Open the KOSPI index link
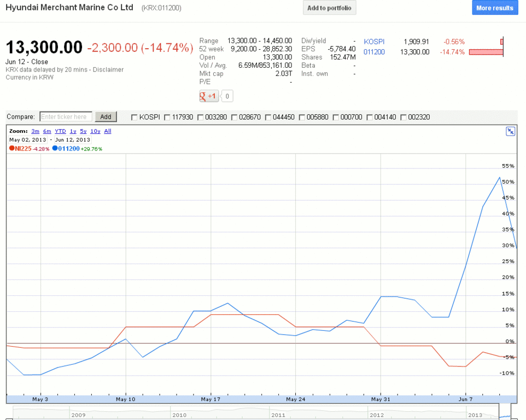The image size is (526, 420). click(374, 42)
